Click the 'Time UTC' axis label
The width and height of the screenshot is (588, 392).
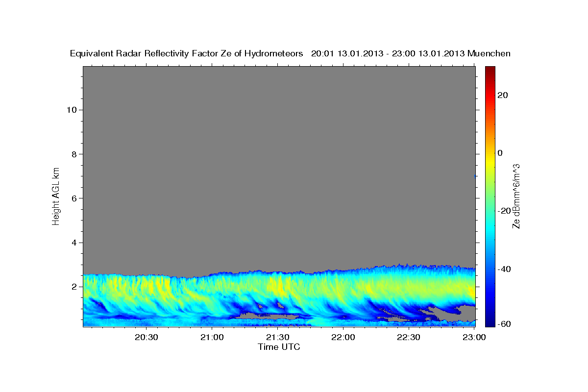[279, 347]
